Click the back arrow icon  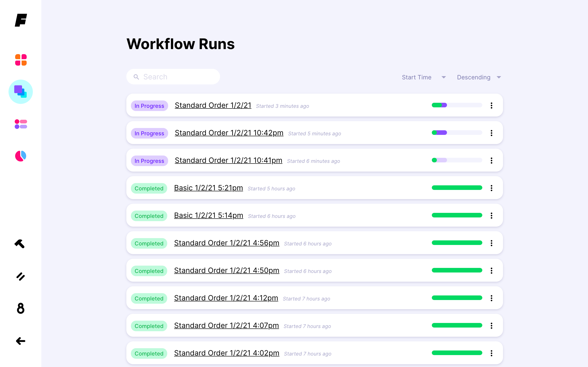(x=21, y=341)
